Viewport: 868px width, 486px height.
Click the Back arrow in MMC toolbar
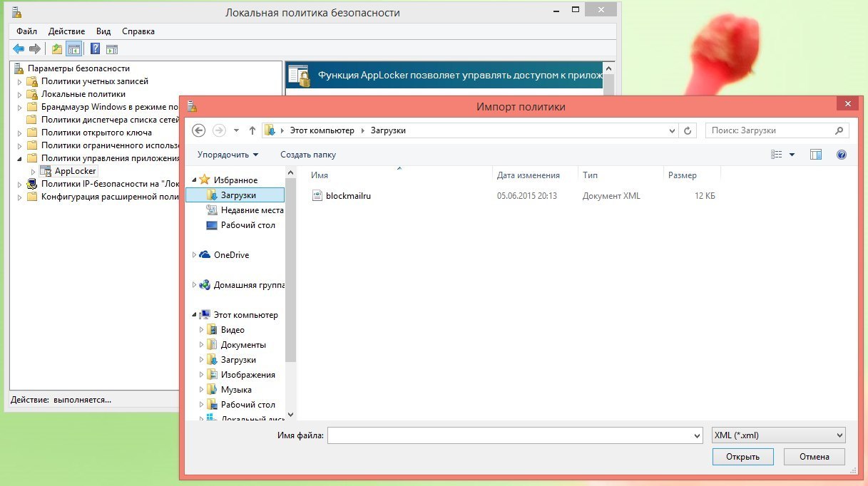(x=19, y=49)
